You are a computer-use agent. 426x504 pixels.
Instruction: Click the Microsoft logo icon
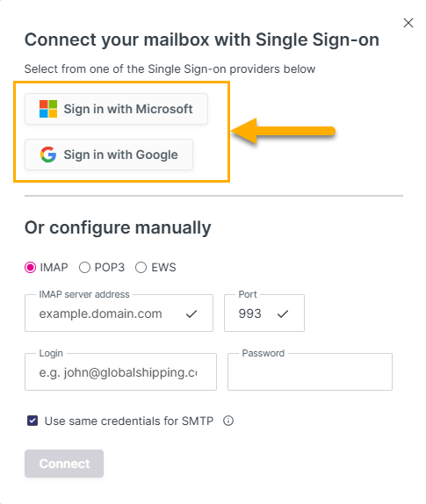(x=48, y=109)
